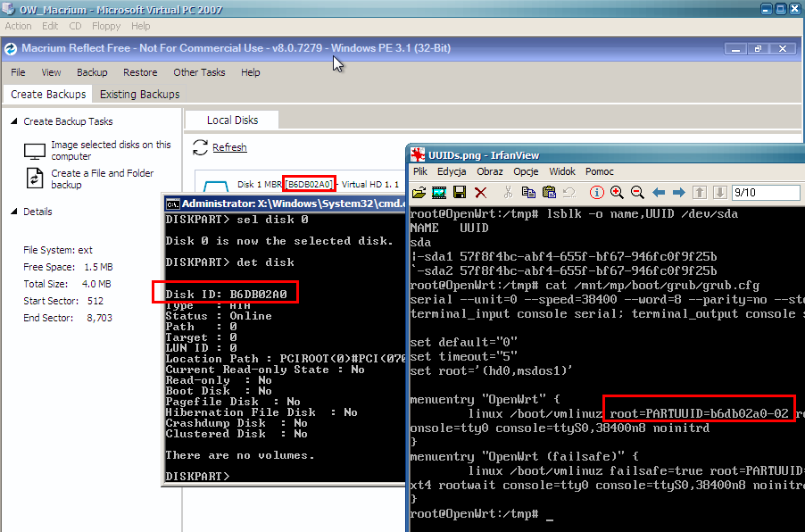Click the Macrium Reflect title bar logo

pyautogui.click(x=11, y=49)
